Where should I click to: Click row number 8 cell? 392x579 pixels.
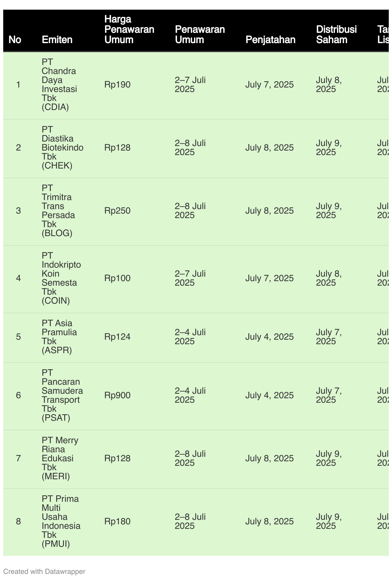(19, 521)
